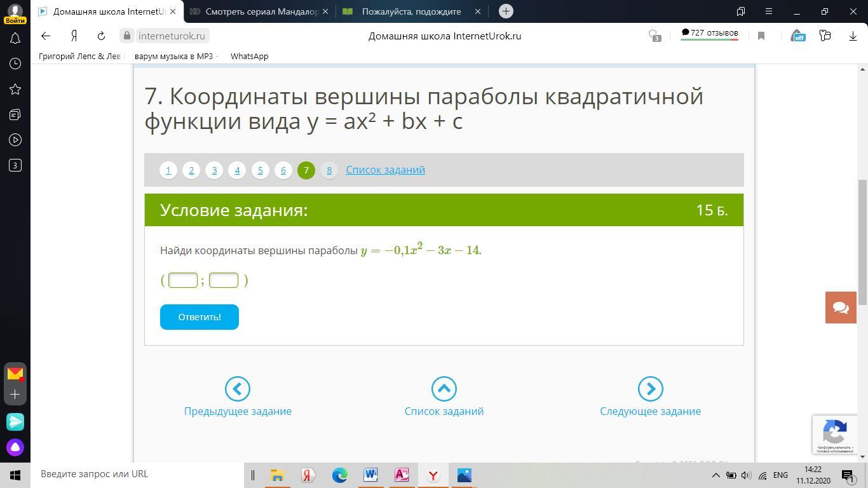Select current task number 7
The image size is (868, 488).
click(x=306, y=170)
